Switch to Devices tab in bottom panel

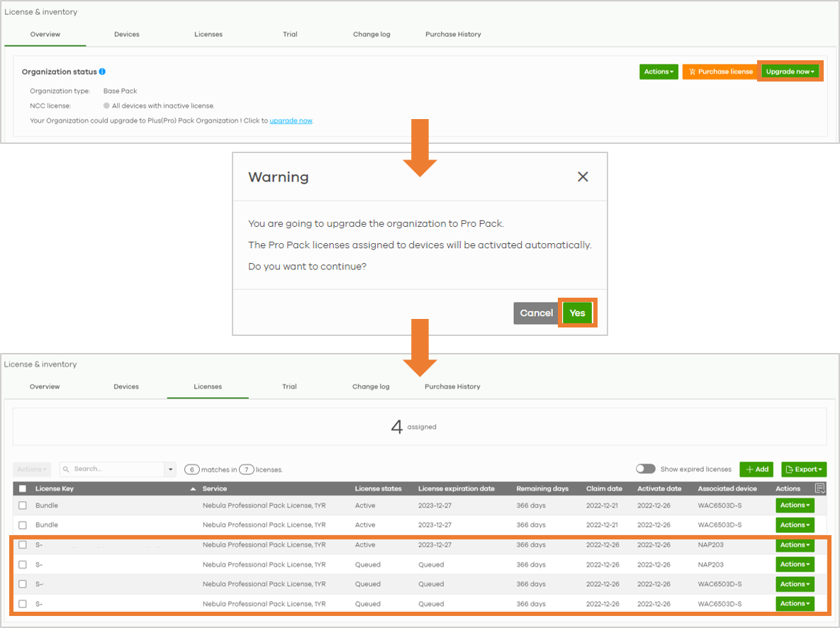(x=126, y=387)
